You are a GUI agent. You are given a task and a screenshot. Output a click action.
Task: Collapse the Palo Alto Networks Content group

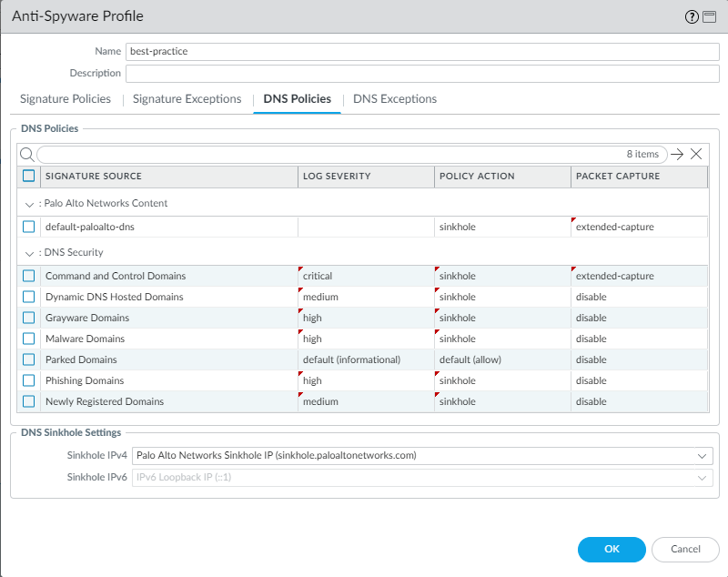click(x=29, y=204)
